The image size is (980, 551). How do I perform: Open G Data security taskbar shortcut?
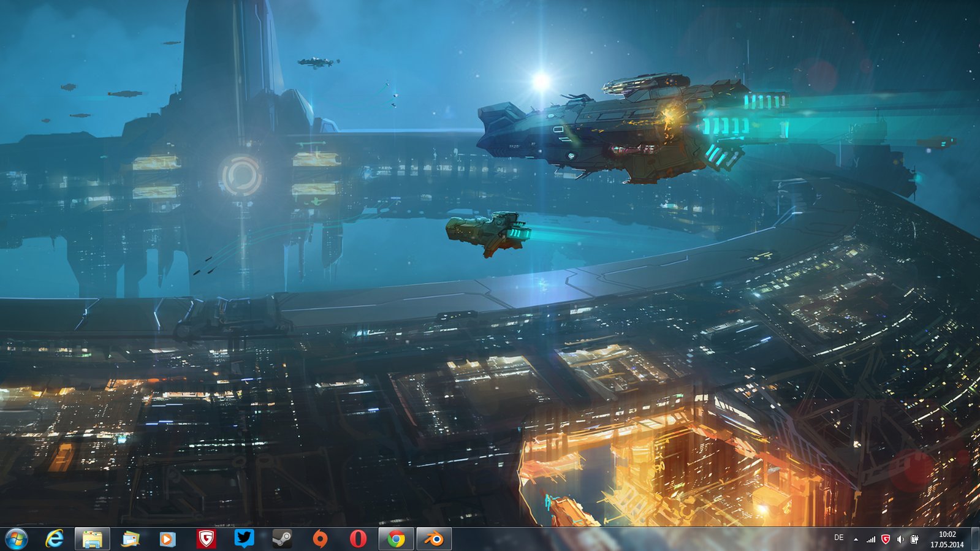(x=206, y=539)
